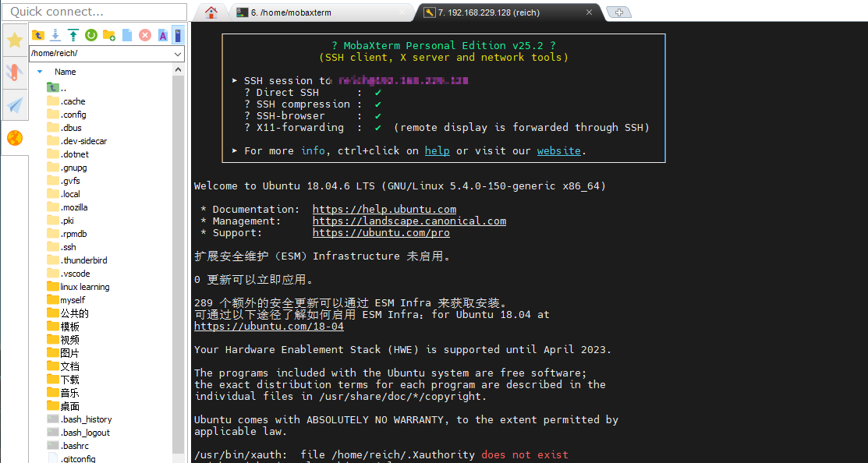Open the Tools swiss-knife sidebar tab
This screenshot has width=868, height=463.
pos(15,72)
